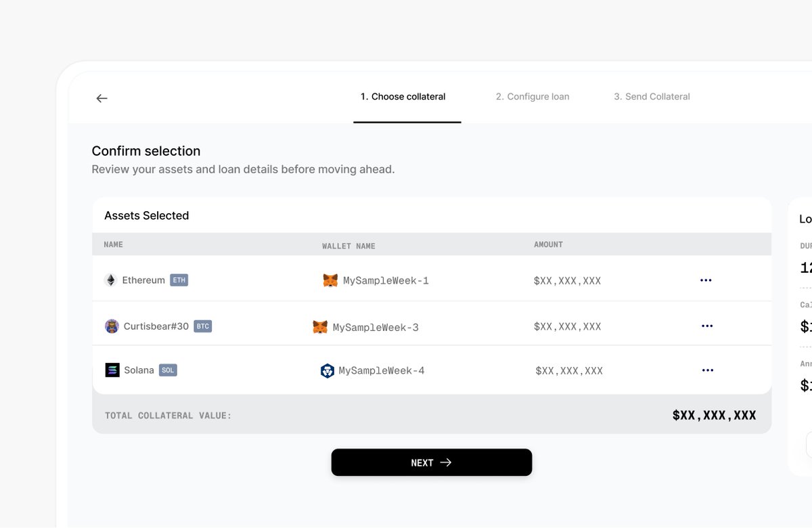This screenshot has height=528, width=812.
Task: Click MetaMask fox icon beside MySampleWeek-3
Action: 320,327
